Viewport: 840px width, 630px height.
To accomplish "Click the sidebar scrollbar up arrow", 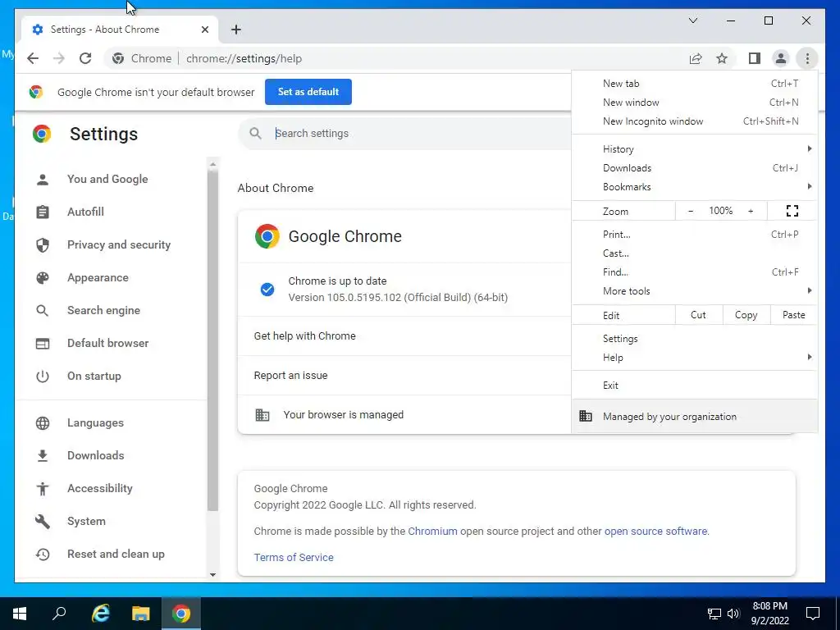I will [212, 164].
